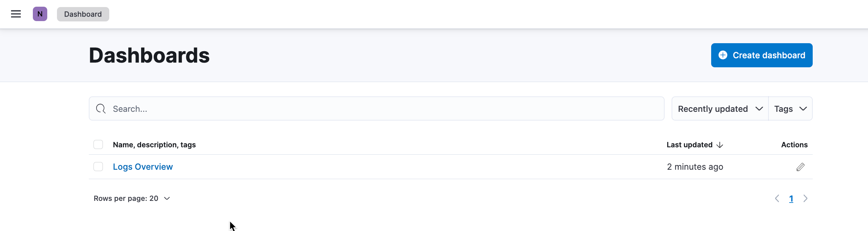
Task: Expand the Rows per page selector
Action: pyautogui.click(x=132, y=198)
